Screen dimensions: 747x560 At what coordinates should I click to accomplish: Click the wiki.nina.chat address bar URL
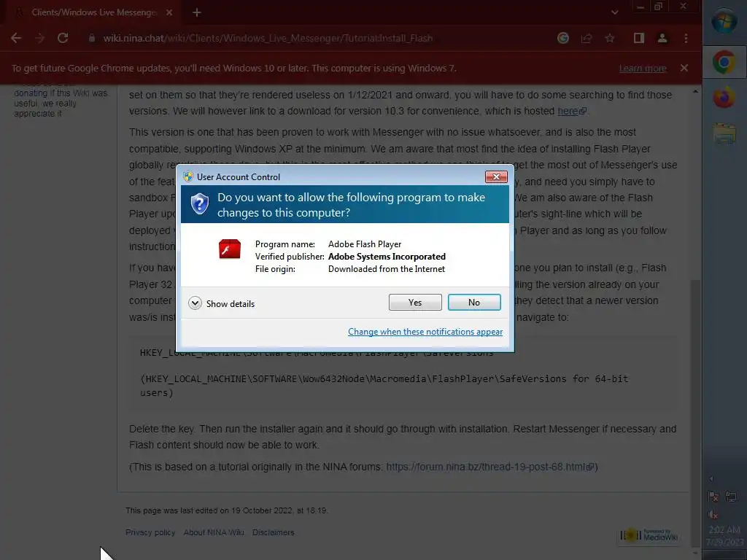268,38
